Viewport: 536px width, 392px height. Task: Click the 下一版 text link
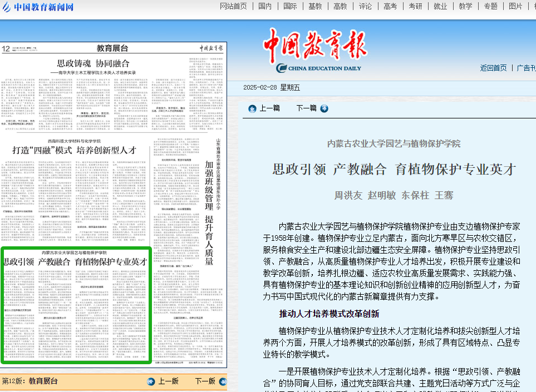click(204, 381)
